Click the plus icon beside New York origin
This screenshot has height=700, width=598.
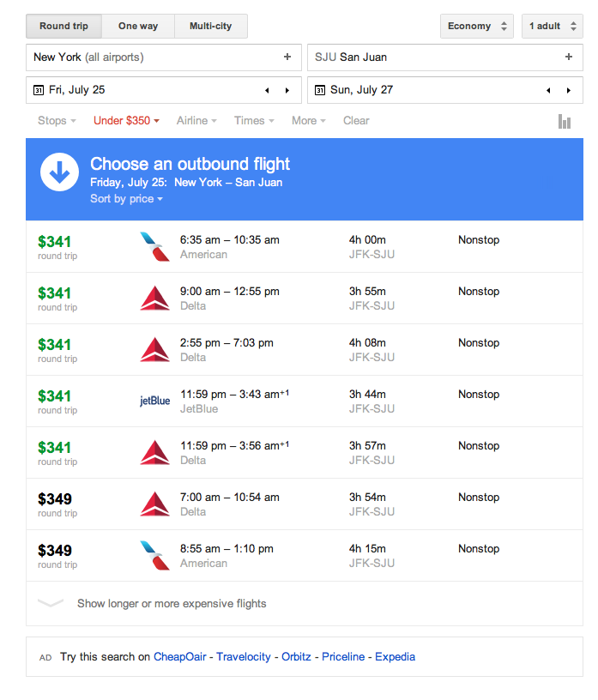(287, 57)
